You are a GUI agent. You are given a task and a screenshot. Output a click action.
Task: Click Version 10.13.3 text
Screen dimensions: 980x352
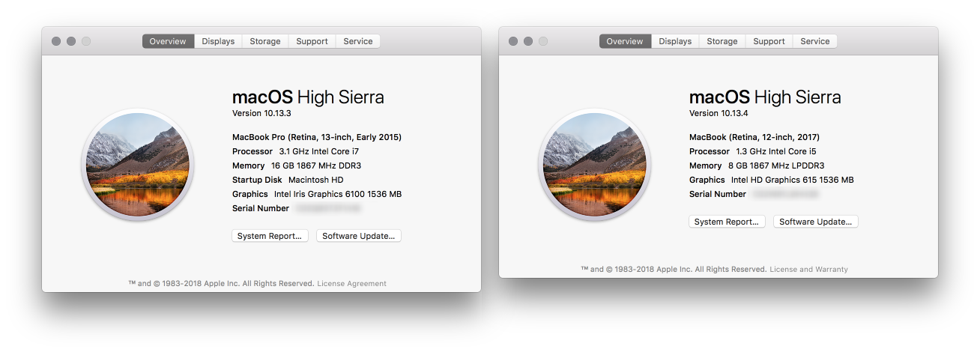261,114
